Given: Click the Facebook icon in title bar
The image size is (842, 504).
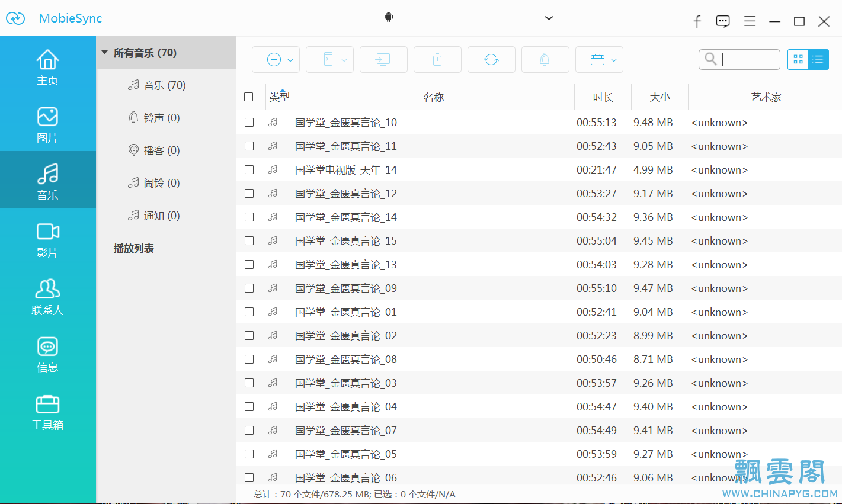Looking at the screenshot, I should tap(697, 21).
